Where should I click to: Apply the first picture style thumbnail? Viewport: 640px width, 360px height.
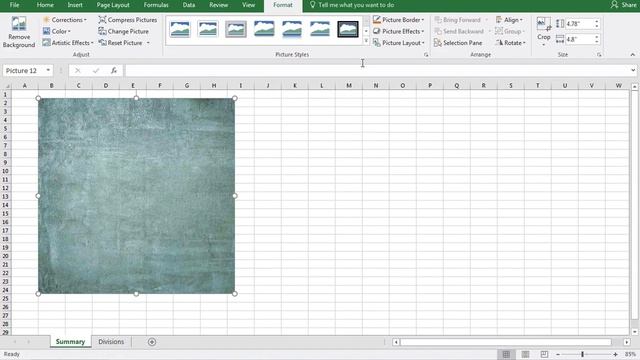click(180, 29)
